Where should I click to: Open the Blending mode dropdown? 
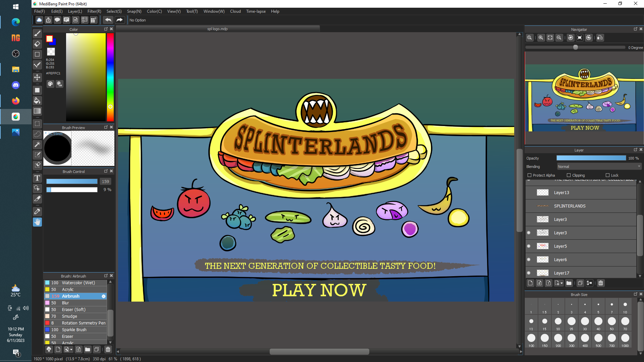(x=599, y=167)
